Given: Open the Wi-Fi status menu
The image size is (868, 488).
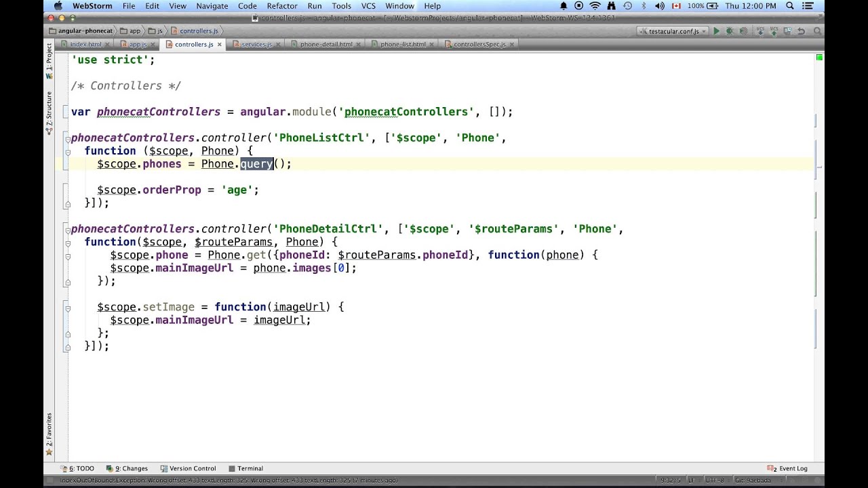Looking at the screenshot, I should coord(595,6).
